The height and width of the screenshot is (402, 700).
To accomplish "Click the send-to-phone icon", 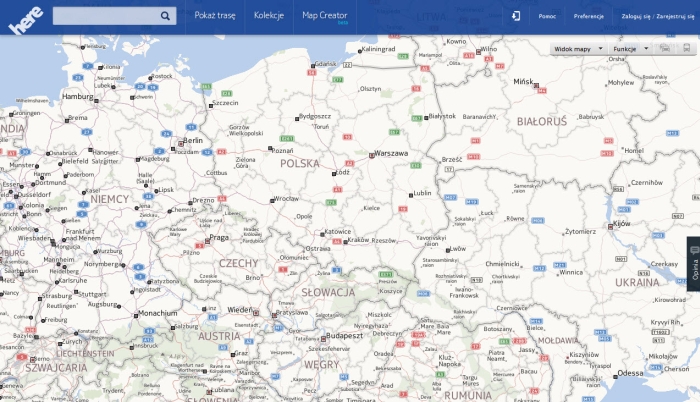I will 516,16.
